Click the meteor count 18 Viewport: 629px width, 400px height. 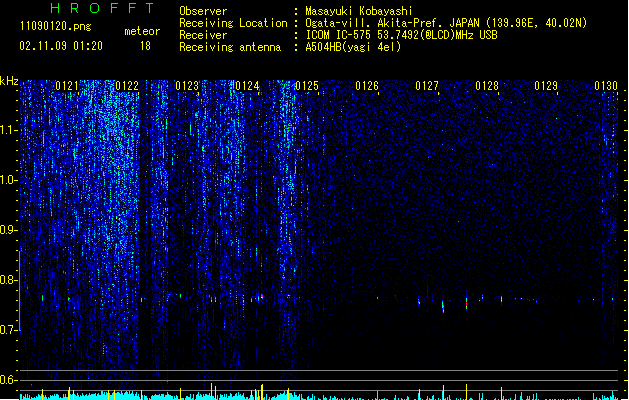pos(145,46)
